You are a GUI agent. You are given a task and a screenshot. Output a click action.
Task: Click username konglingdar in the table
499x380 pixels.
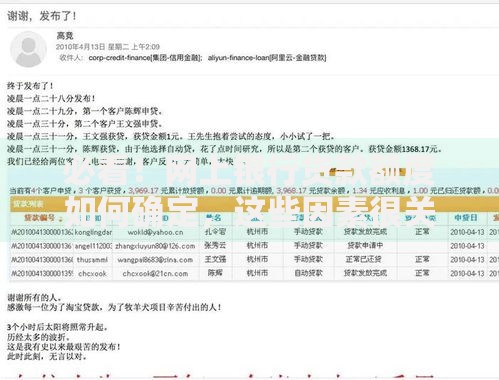tap(93, 232)
